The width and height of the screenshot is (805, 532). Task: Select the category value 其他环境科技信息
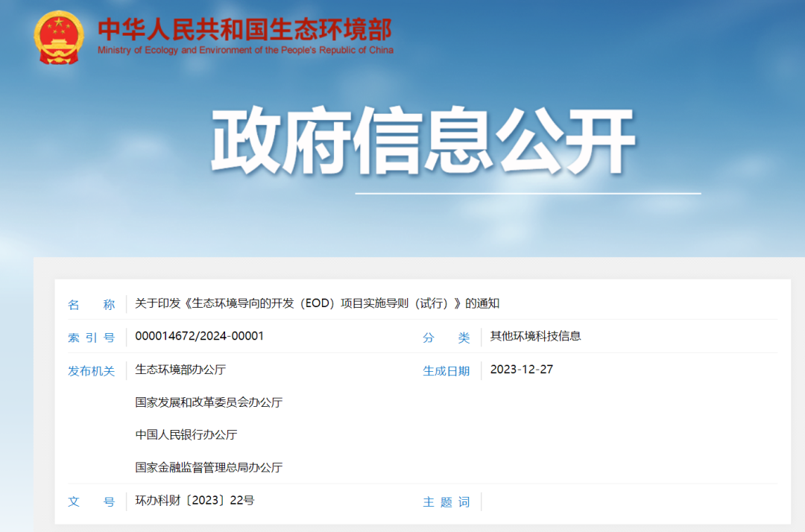coord(535,336)
